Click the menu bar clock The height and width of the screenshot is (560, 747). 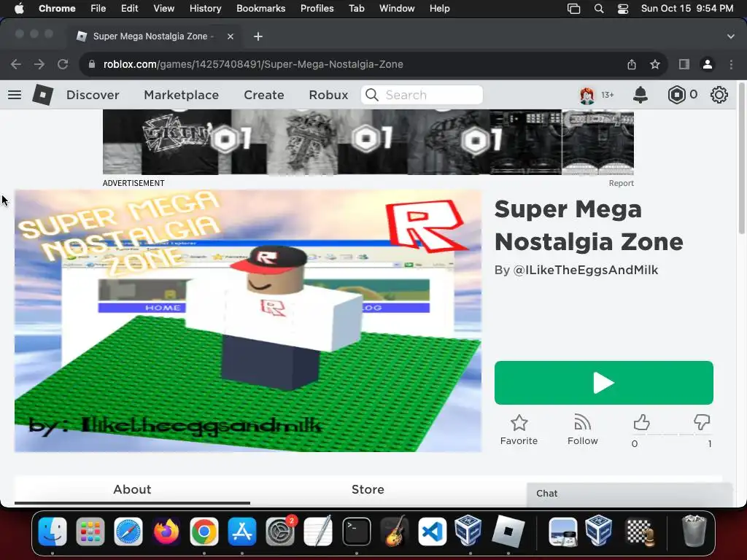tap(687, 9)
